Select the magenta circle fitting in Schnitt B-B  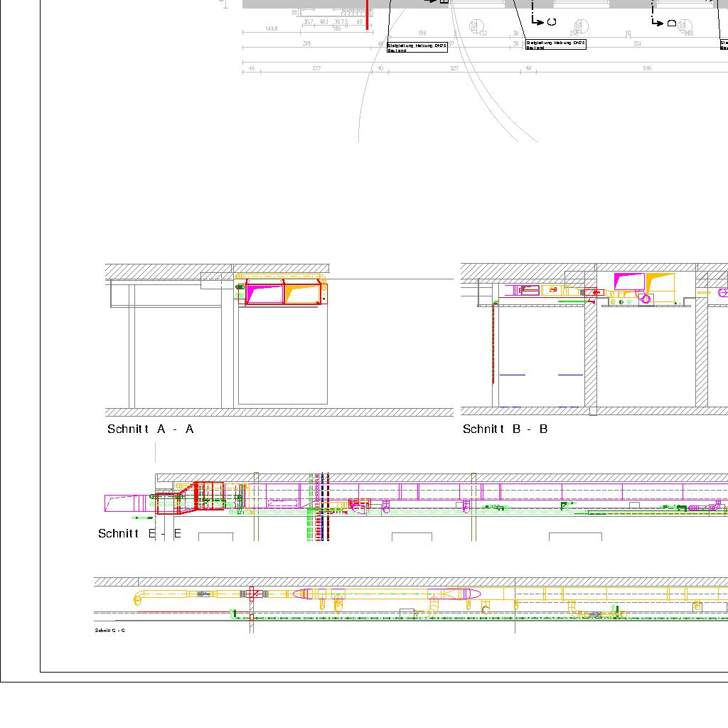pyautogui.click(x=646, y=298)
